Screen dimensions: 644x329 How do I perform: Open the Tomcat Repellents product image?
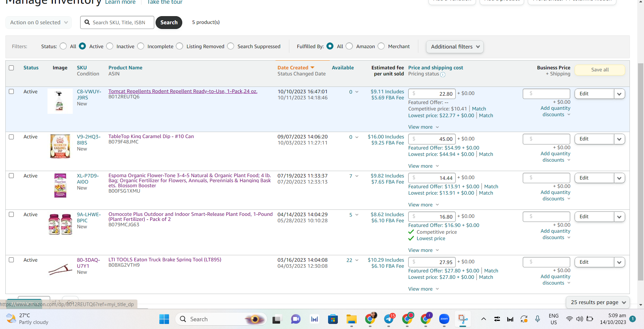pyautogui.click(x=60, y=101)
